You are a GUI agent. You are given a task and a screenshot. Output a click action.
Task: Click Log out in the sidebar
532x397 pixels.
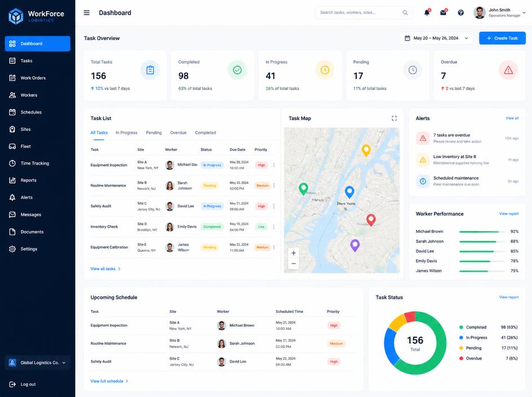point(23,384)
